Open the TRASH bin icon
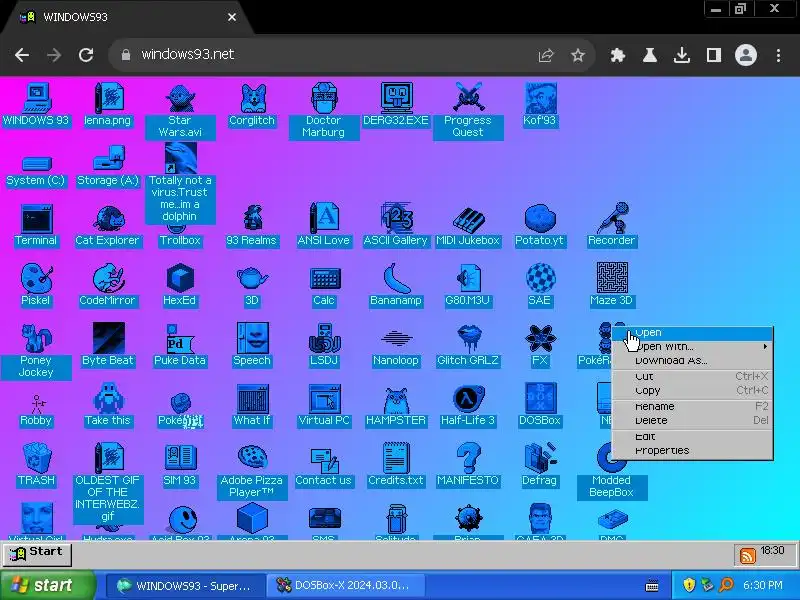The image size is (800, 600). 36,458
